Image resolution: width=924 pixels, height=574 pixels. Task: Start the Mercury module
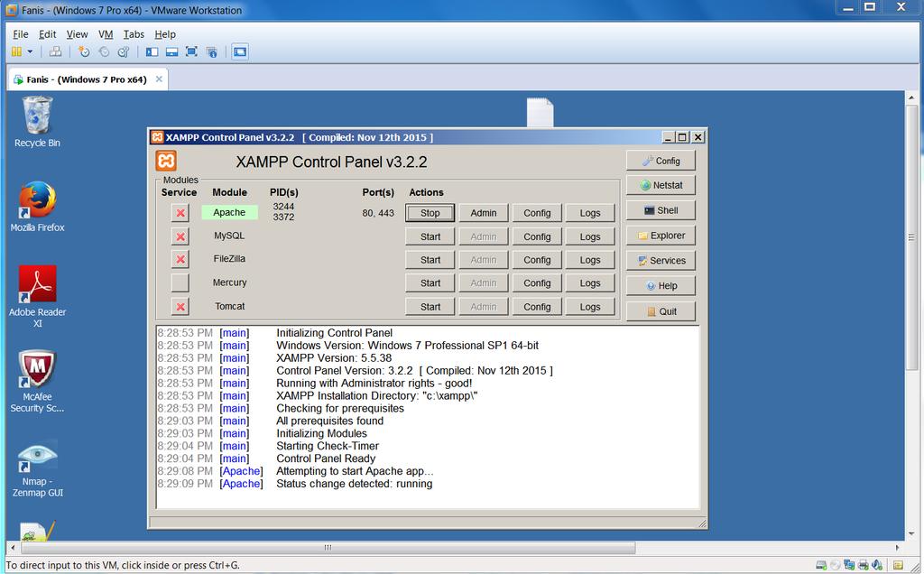point(430,282)
